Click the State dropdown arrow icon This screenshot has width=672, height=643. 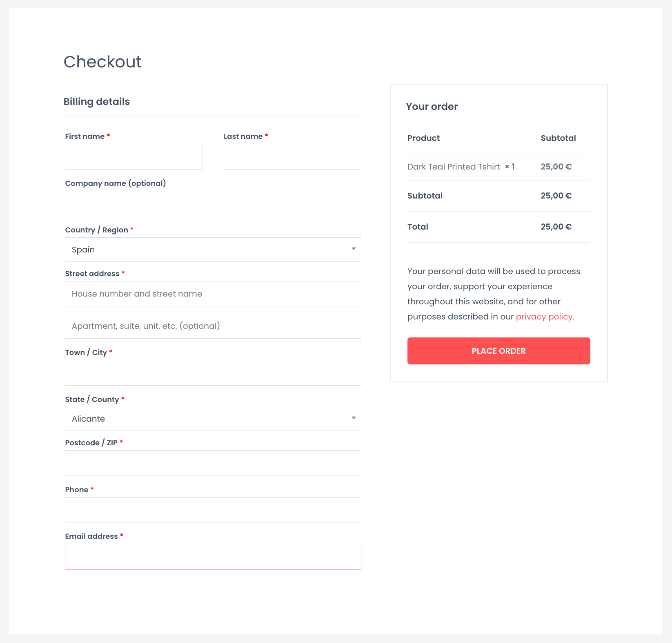(x=354, y=418)
